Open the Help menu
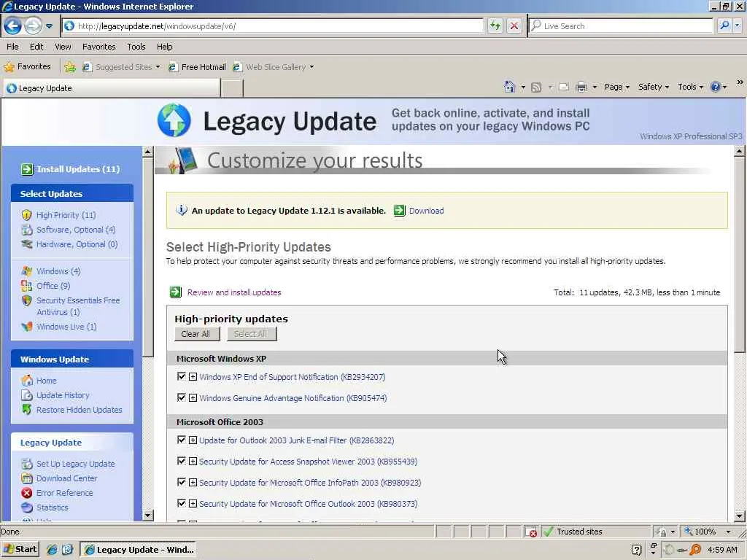The image size is (747, 560). click(x=164, y=47)
